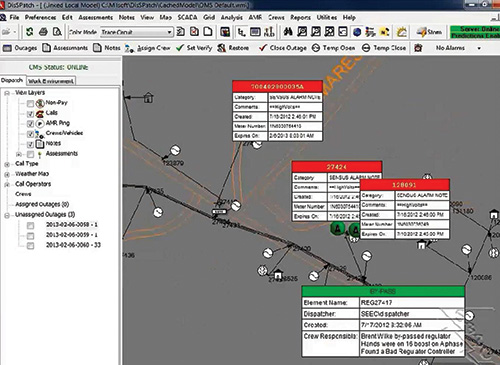Check the outage 2013-02-06-0060 - 33 checkbox
The width and height of the screenshot is (500, 365).
pos(30,246)
